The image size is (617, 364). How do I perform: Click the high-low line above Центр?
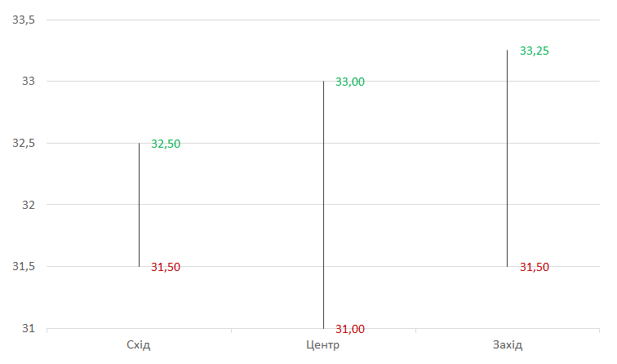(x=323, y=204)
